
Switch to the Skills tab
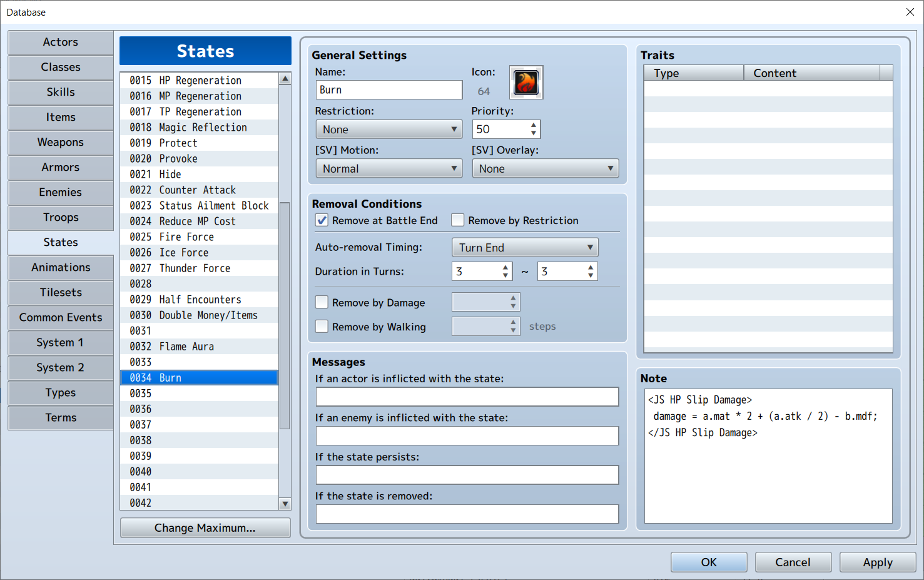(61, 93)
